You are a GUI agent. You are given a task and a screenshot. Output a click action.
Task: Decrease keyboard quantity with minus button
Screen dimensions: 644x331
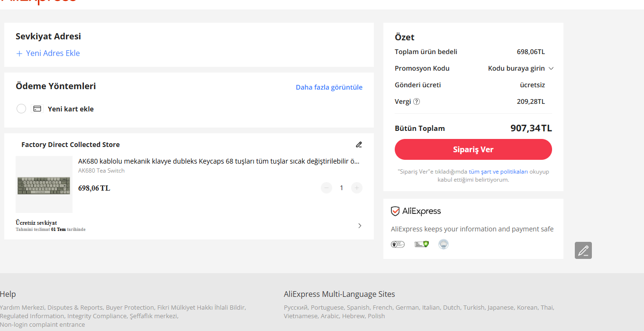[x=327, y=188]
